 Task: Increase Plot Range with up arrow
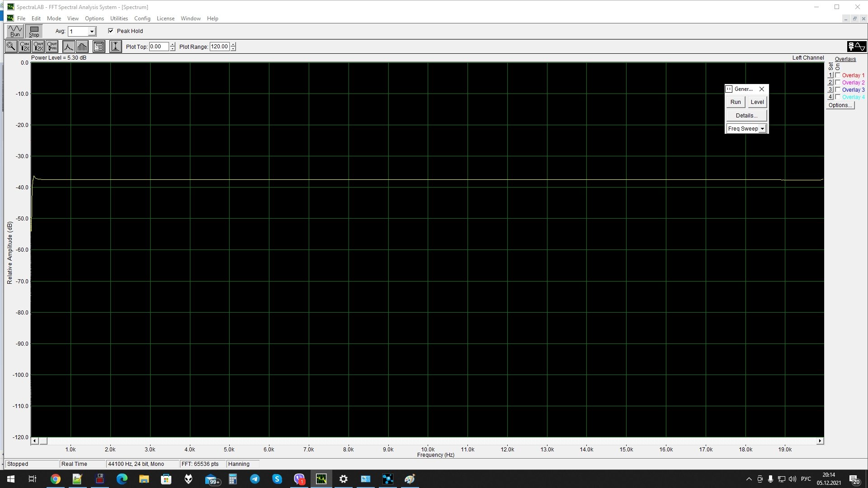(x=233, y=44)
